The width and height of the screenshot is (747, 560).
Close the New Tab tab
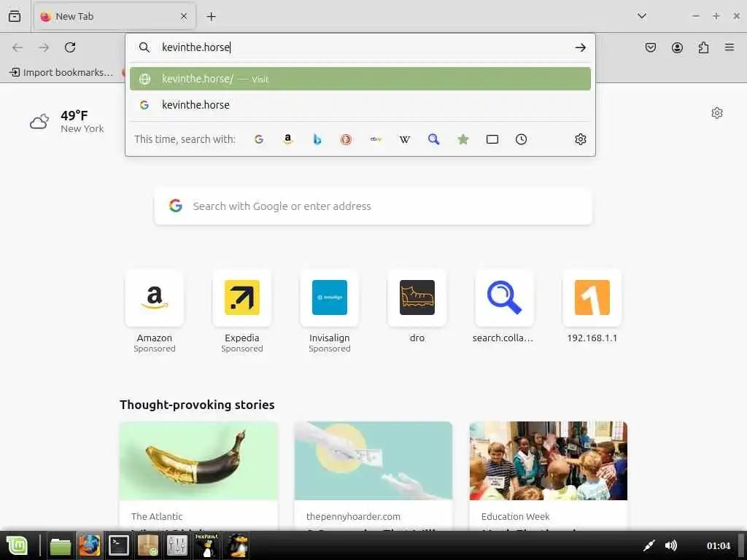coord(184,17)
